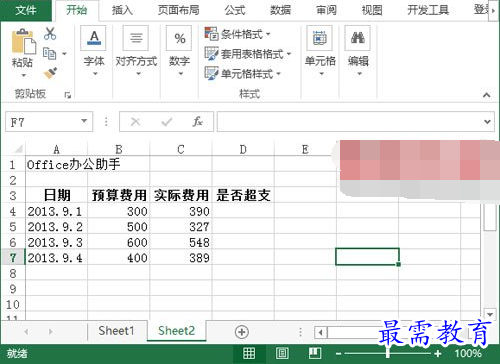Click the Copy icon

50,53
